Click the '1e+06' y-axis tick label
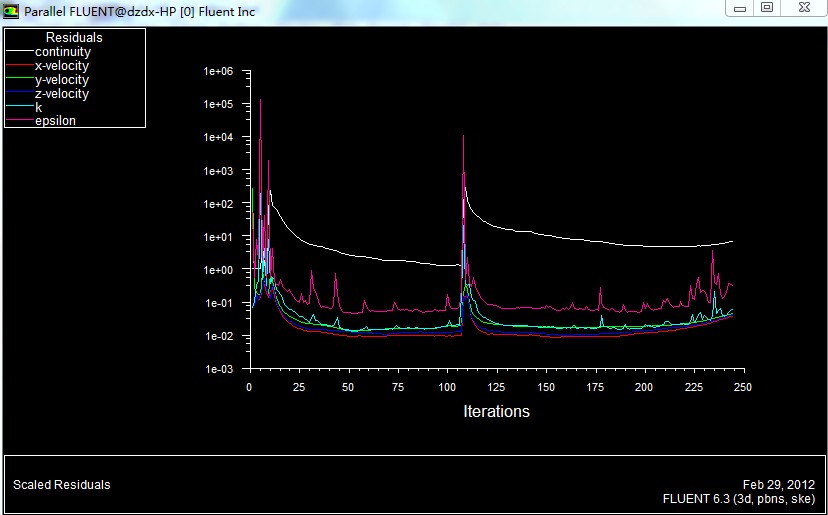828x515 pixels. 217,72
